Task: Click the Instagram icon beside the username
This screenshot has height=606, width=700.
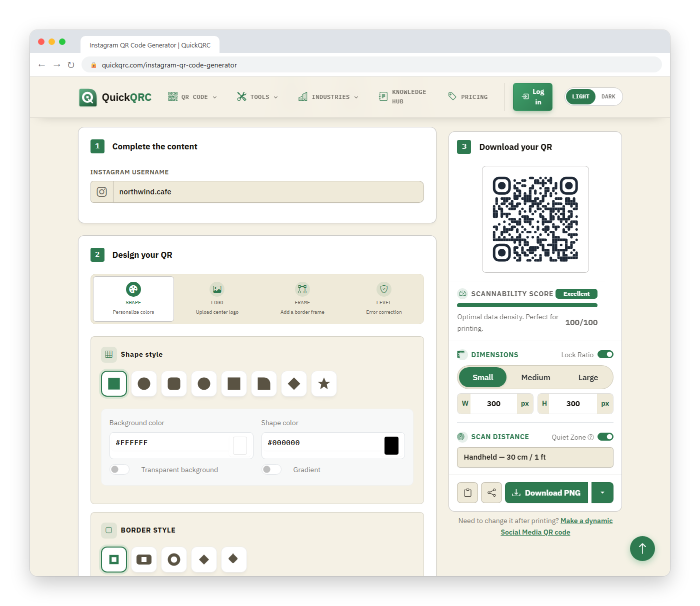Action: [102, 192]
